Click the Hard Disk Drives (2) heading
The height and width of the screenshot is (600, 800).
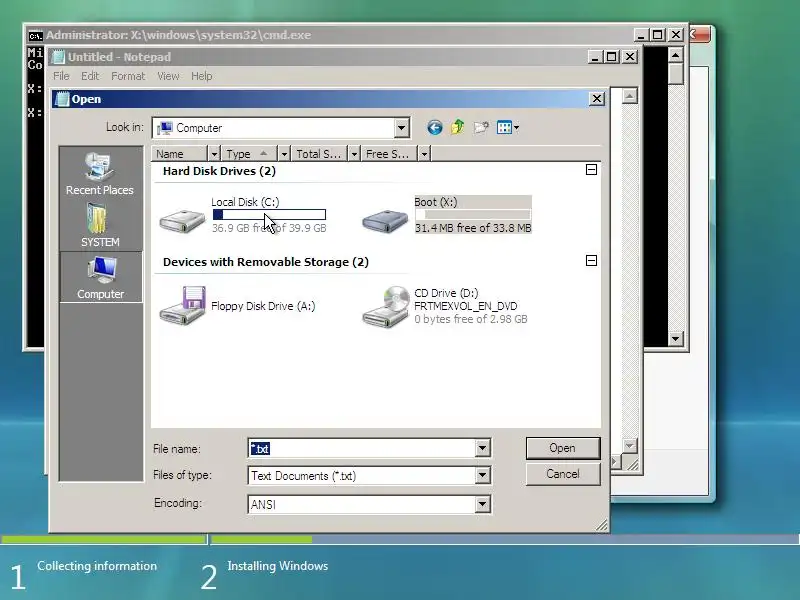point(219,171)
